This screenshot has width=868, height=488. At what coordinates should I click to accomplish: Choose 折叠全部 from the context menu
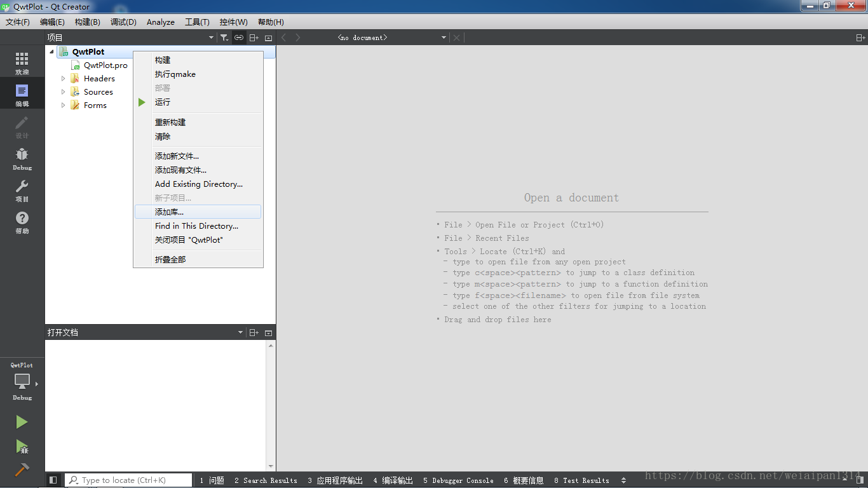pyautogui.click(x=198, y=260)
